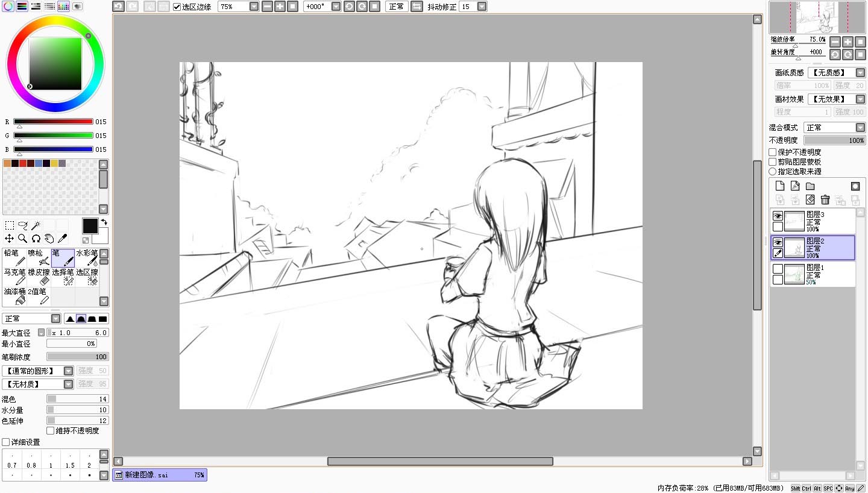Toggle the 选区边缘 checkbox

(x=177, y=7)
